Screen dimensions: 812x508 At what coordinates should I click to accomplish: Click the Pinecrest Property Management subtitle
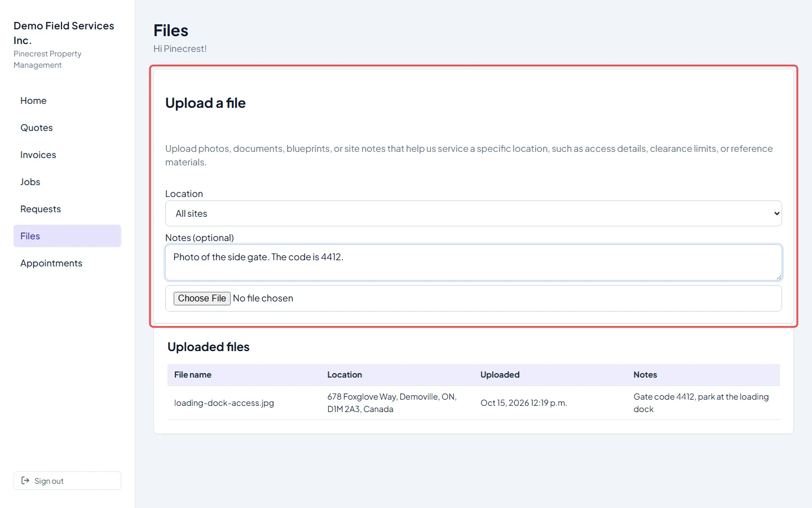tap(47, 59)
